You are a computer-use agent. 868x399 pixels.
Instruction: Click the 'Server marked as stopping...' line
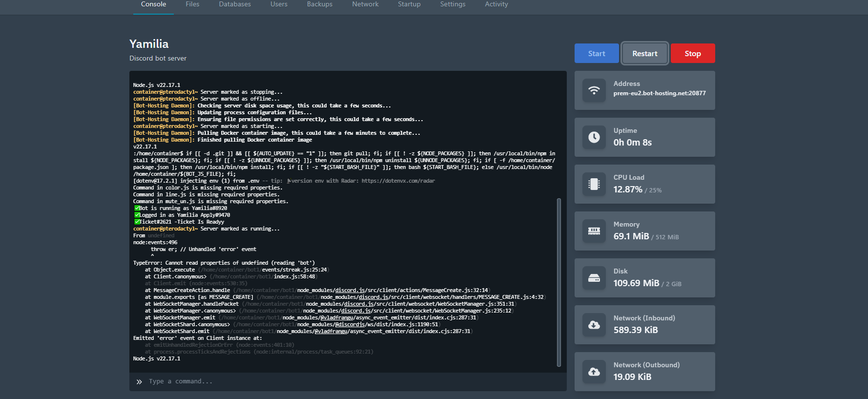[208, 92]
